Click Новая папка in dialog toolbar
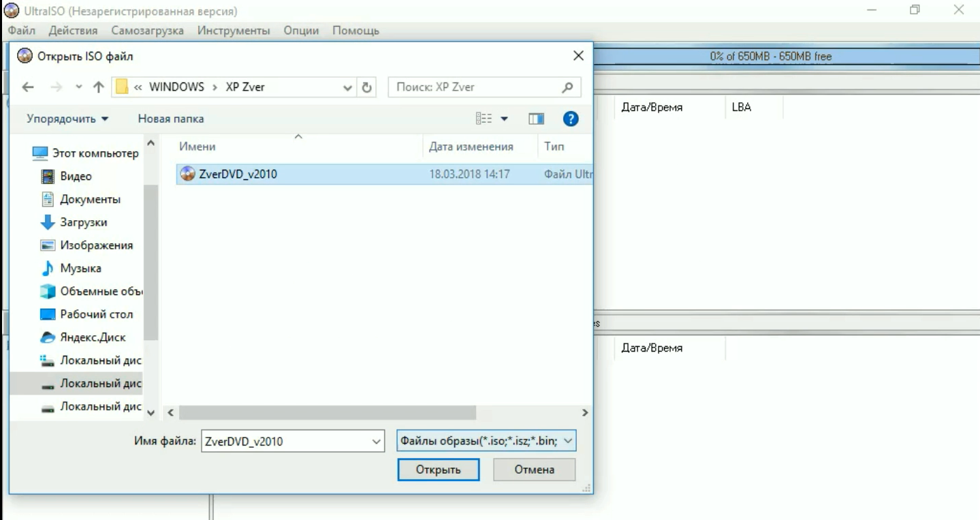Viewport: 980px width, 520px height. 171,119
